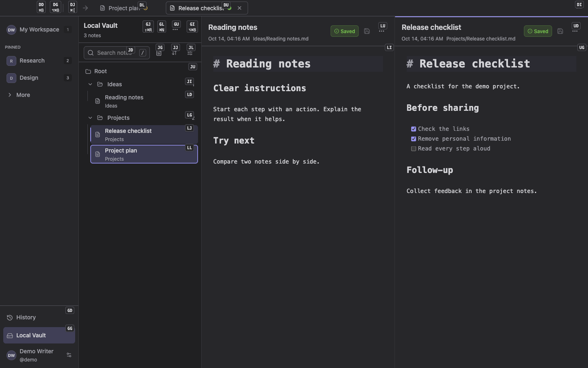Image resolution: width=588 pixels, height=368 pixels.
Task: Open the My Workspace switcher
Action: click(x=39, y=29)
